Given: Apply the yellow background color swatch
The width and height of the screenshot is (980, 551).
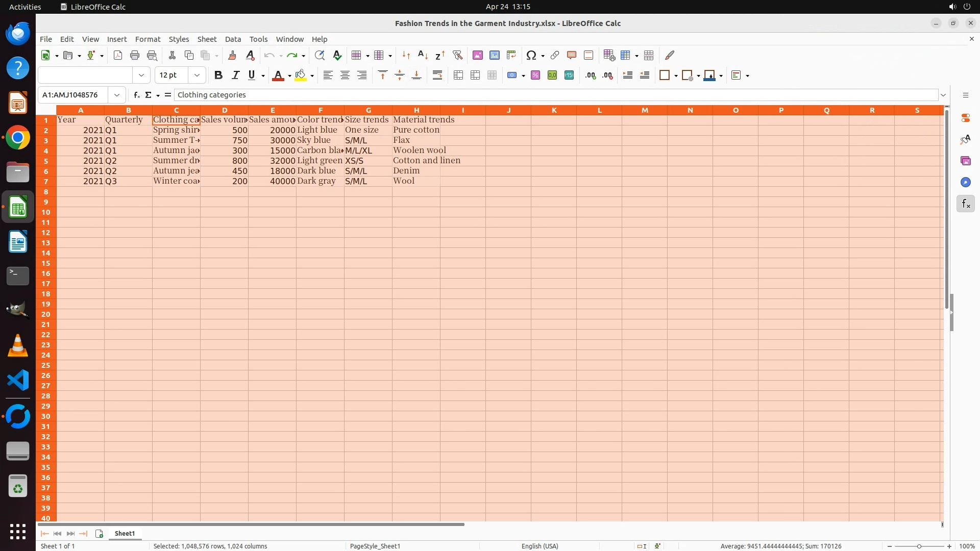Looking at the screenshot, I should click(x=301, y=76).
